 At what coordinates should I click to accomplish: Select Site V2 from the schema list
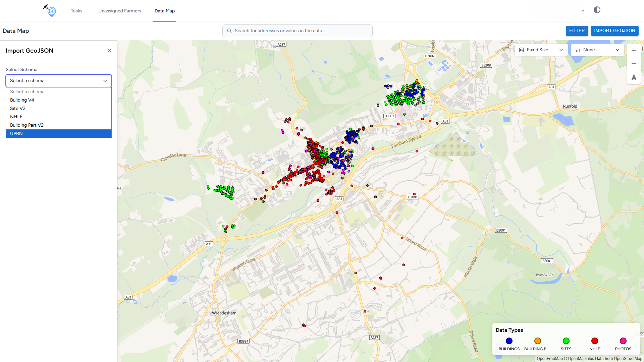59,109
